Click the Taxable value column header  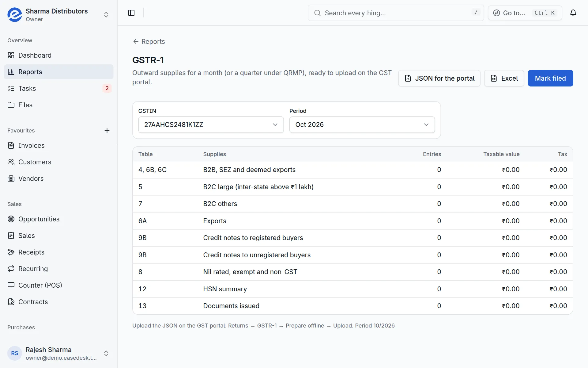click(501, 154)
